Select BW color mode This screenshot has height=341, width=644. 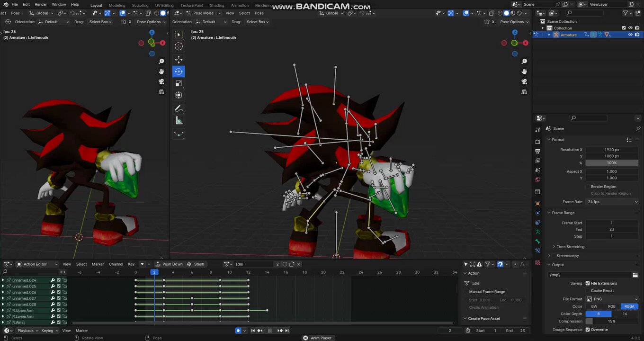594,306
